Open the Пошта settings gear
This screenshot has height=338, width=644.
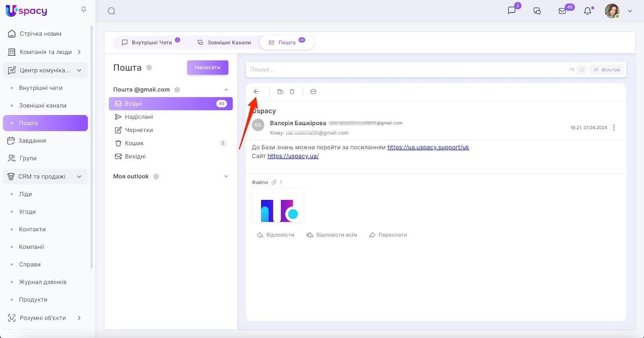[x=149, y=68]
